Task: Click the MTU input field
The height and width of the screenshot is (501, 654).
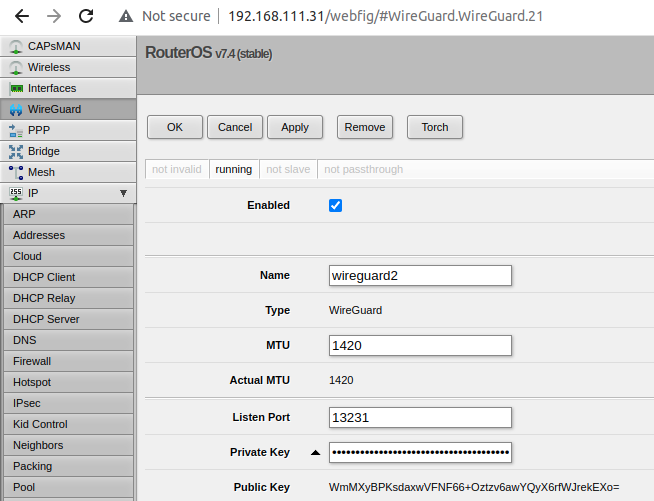Action: 420,345
